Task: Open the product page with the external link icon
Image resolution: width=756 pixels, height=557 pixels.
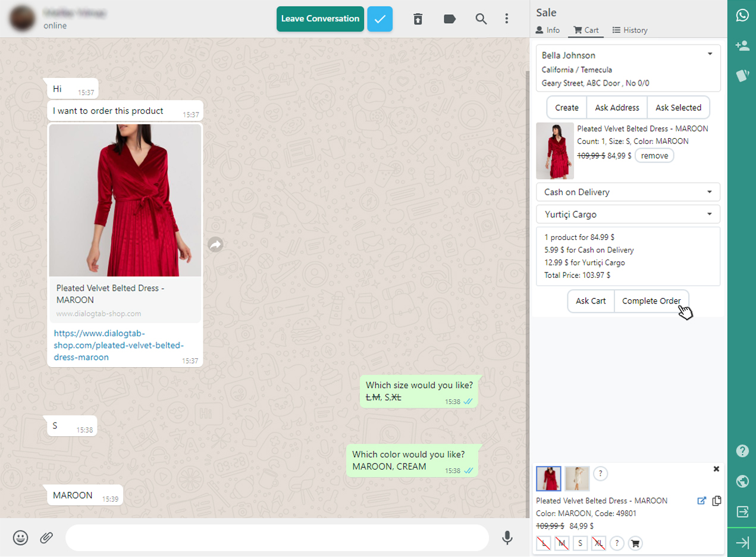Action: 702,500
